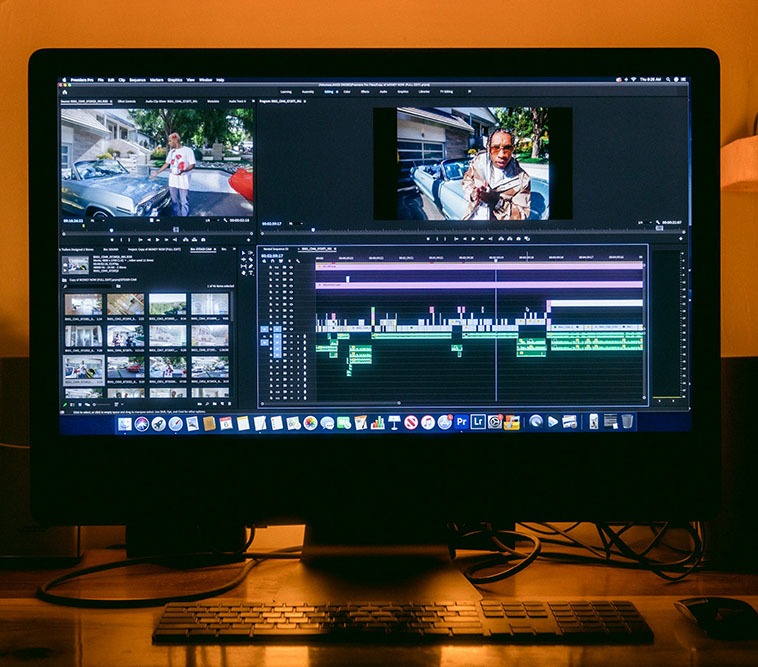This screenshot has height=667, width=758.
Task: Open the Editing workspace menu icon
Action: [x=335, y=91]
